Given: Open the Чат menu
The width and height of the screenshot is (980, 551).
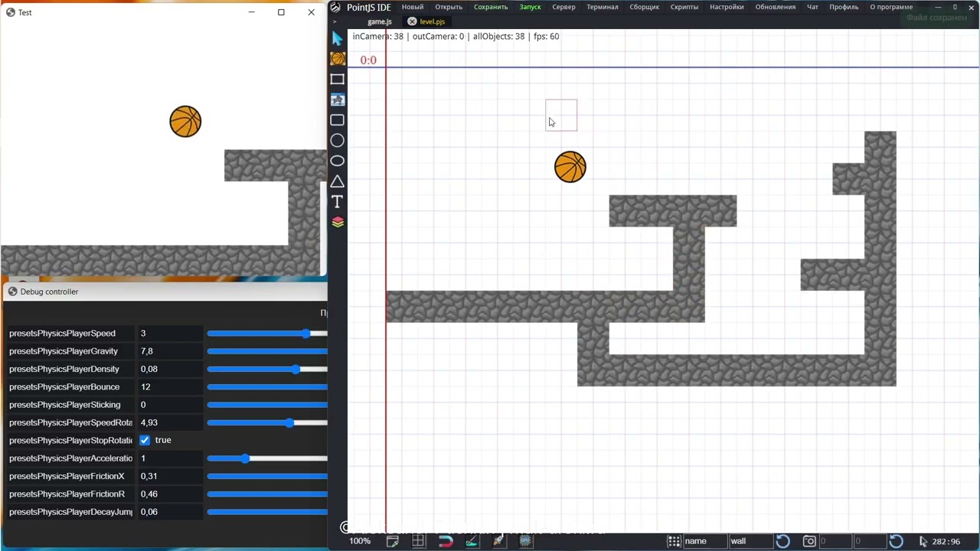Looking at the screenshot, I should pos(812,7).
